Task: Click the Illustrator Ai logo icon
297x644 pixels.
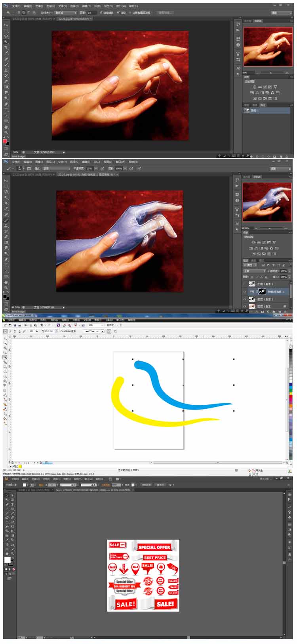Action: 6,478
